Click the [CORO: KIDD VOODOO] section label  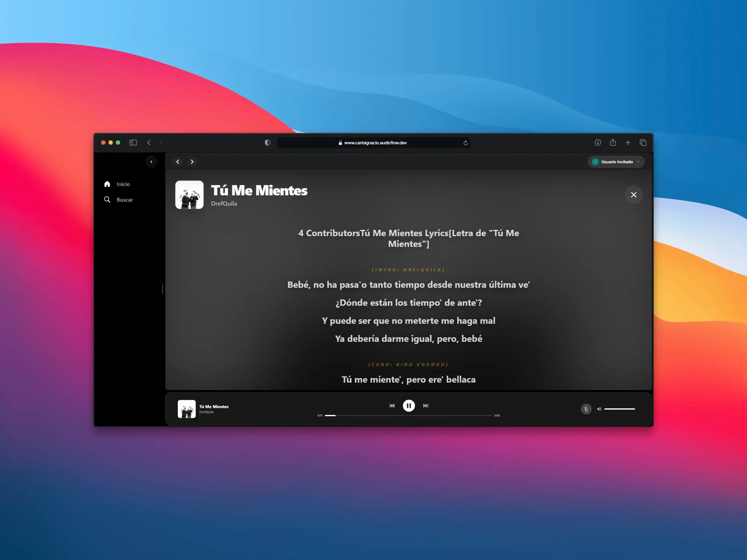409,365
